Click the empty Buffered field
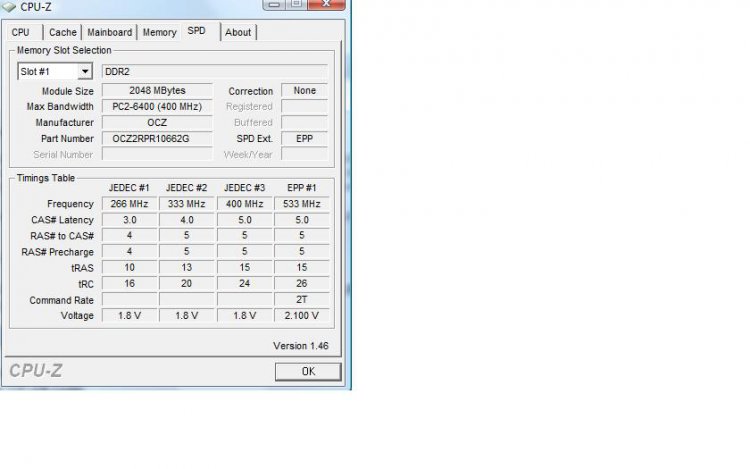The image size is (750, 469). pyautogui.click(x=305, y=122)
